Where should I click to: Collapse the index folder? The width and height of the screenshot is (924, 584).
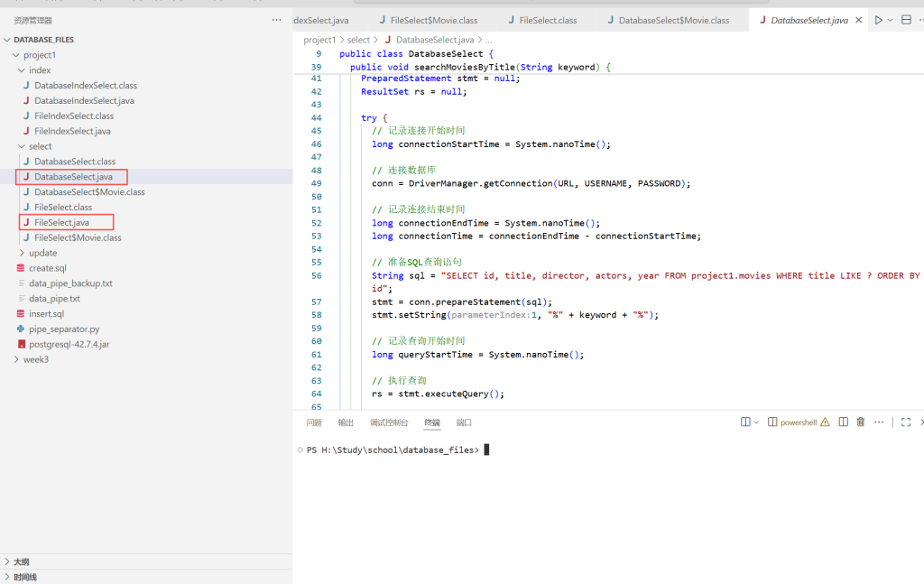39,70
